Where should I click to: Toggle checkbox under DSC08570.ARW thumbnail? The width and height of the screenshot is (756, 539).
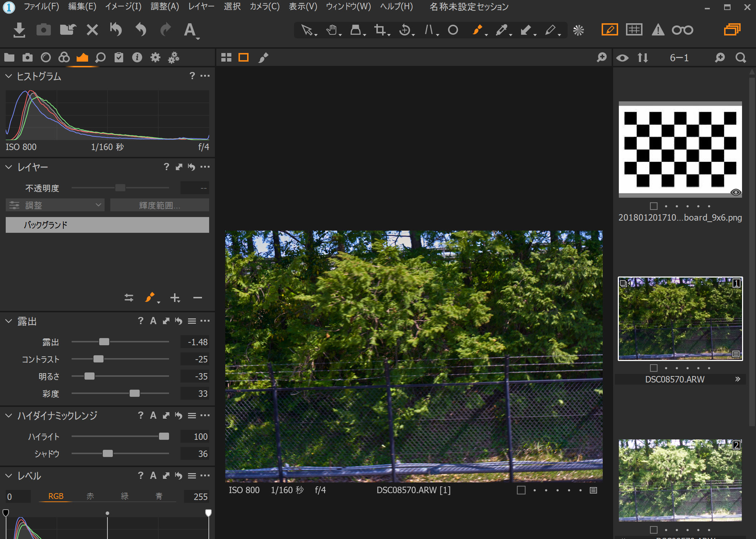(654, 368)
